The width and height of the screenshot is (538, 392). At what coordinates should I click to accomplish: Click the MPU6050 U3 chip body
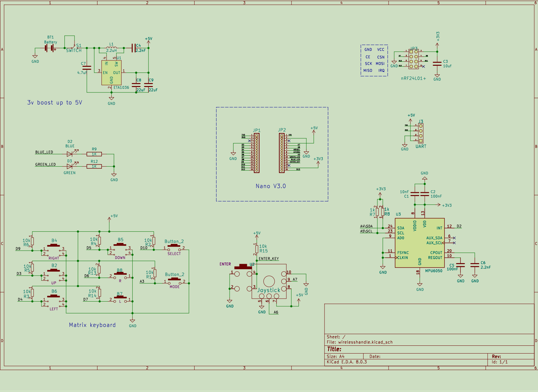coord(420,243)
